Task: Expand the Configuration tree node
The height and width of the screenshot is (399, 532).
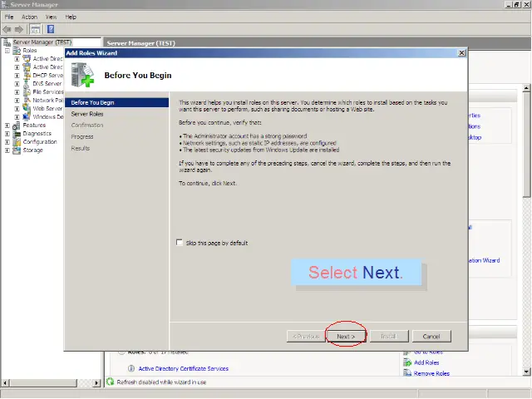Action: pos(7,142)
